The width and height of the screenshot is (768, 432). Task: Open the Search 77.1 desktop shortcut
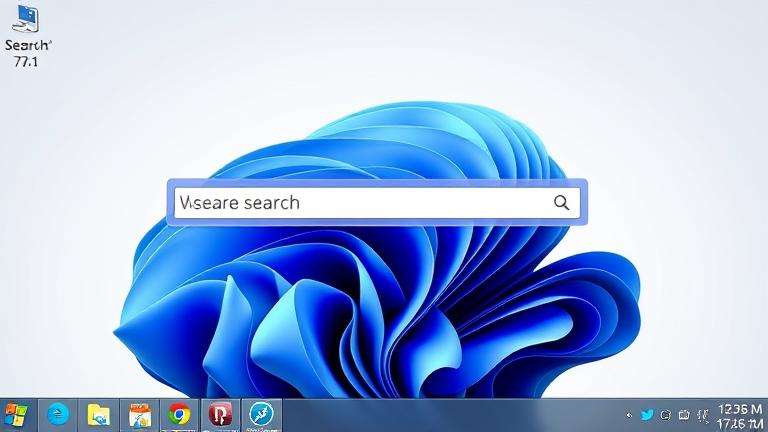point(26,36)
